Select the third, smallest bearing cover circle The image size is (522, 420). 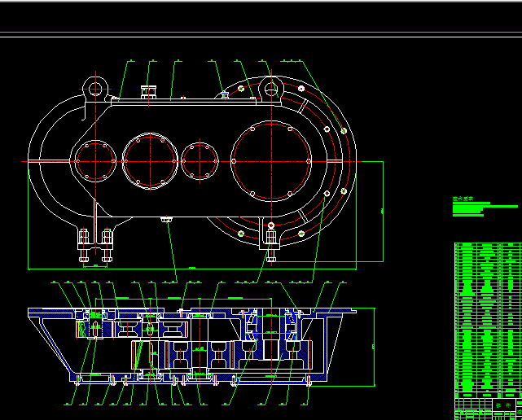tap(200, 161)
